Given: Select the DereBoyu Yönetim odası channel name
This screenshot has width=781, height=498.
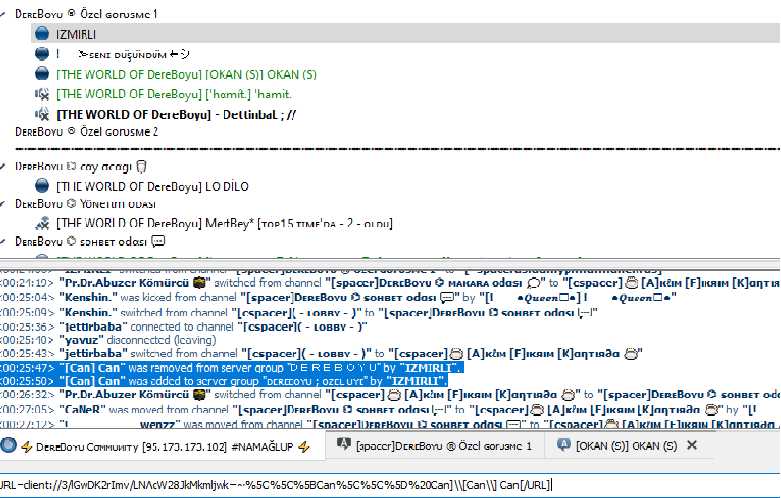Looking at the screenshot, I should click(x=86, y=204).
